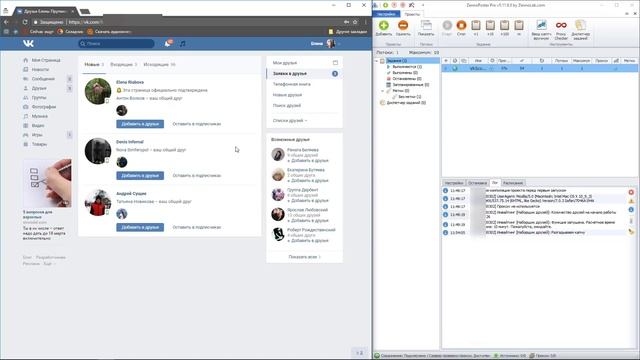Filter log by warning triangle icon
640x360 pixels.
click(631, 201)
